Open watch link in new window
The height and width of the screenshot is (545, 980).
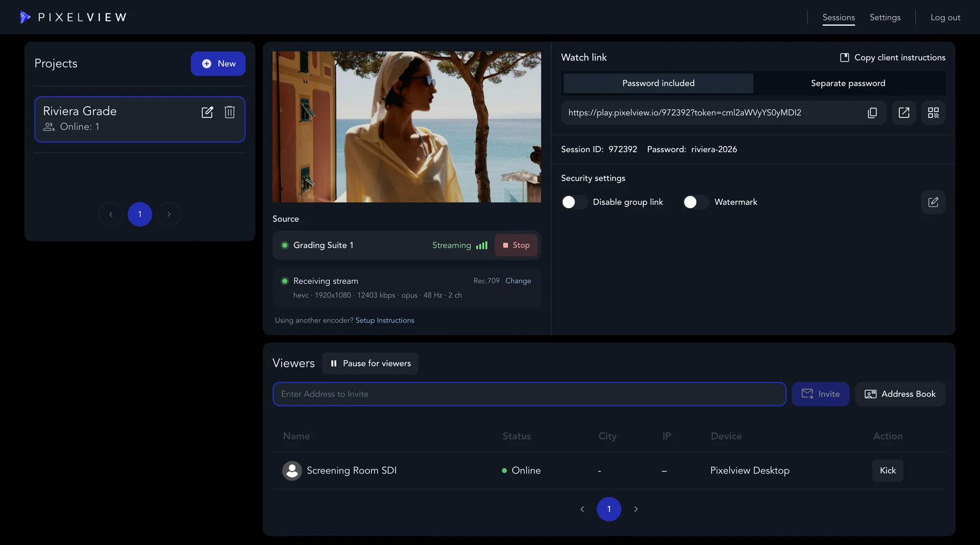[904, 113]
